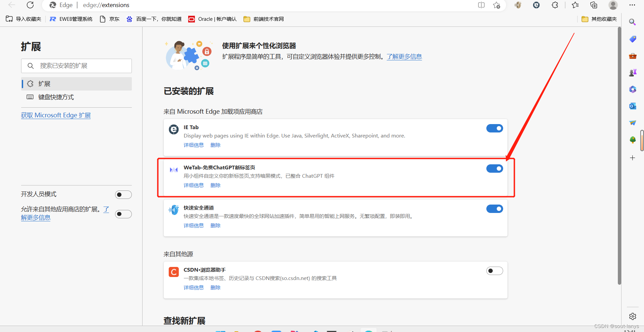Open split screen view icon
This screenshot has height=332, width=644.
[481, 5]
